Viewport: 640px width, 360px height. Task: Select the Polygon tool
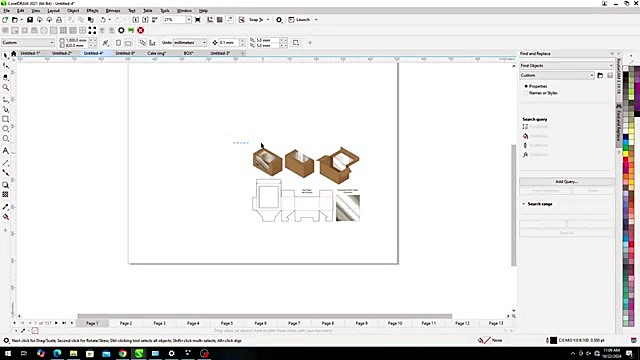click(5, 139)
